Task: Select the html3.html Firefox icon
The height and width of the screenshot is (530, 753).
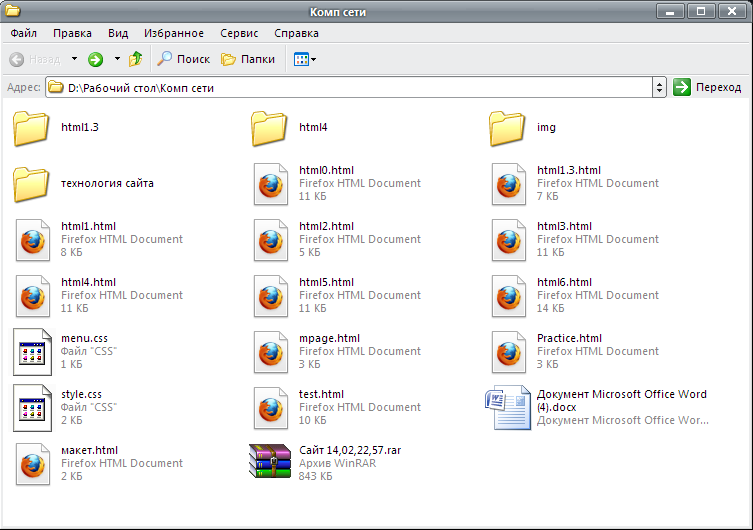Action: (x=509, y=241)
